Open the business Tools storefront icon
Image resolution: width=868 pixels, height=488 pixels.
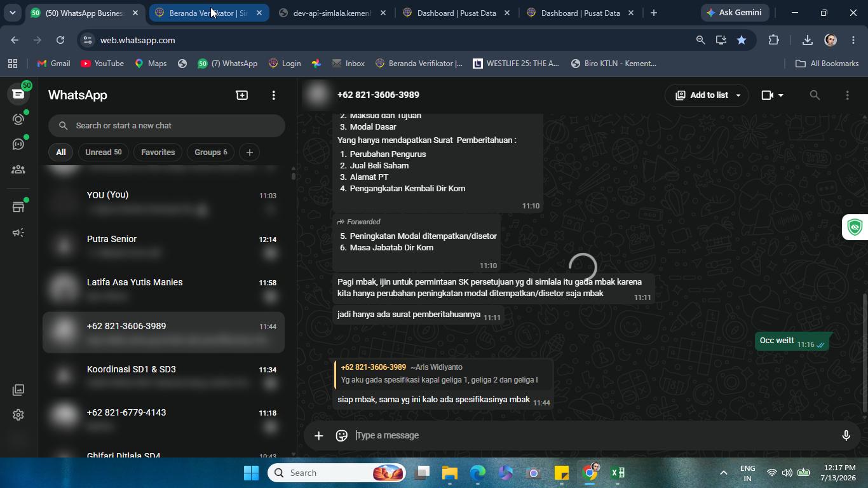18,207
